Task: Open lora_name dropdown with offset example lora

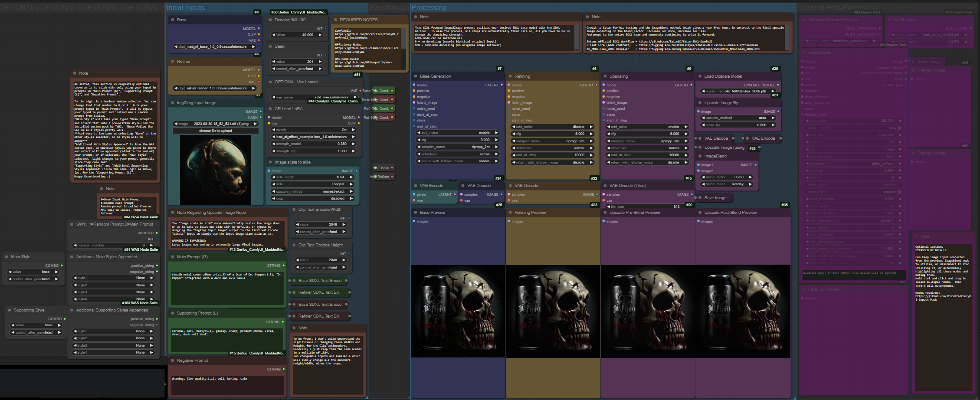Action: [x=313, y=137]
